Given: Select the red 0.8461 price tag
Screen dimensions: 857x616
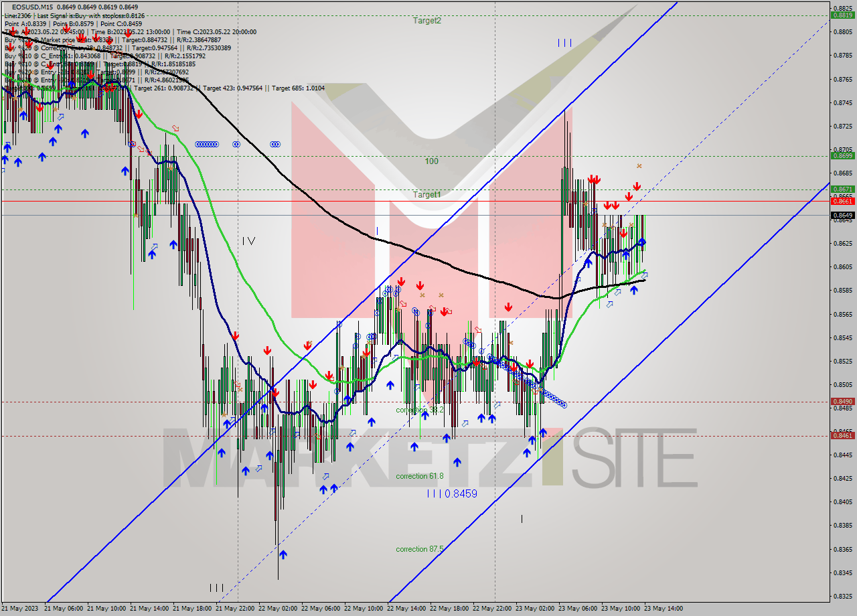Looking at the screenshot, I should (x=842, y=435).
